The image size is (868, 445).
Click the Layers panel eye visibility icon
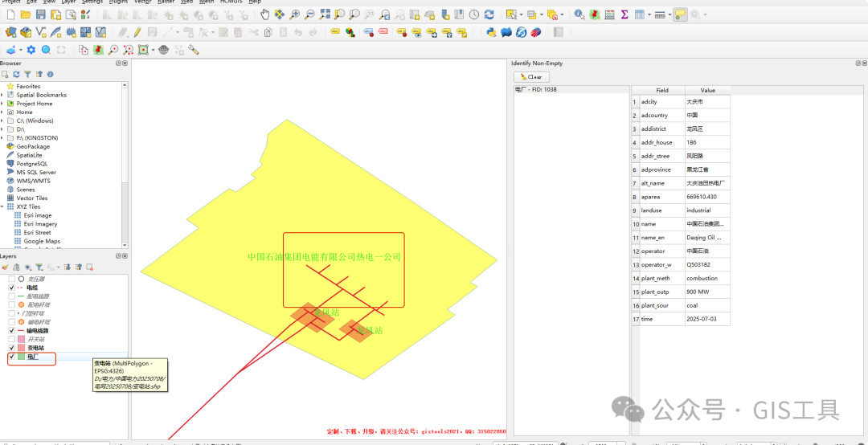click(x=27, y=267)
